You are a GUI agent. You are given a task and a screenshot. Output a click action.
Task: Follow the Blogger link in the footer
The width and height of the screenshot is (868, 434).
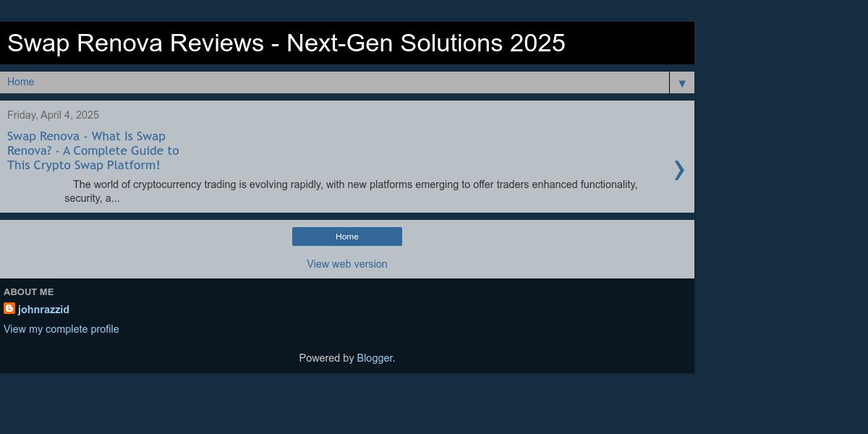point(375,358)
